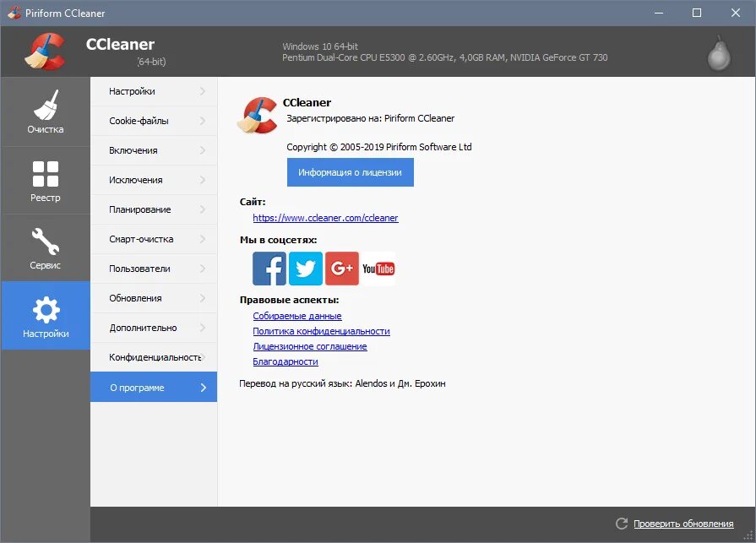This screenshot has width=756, height=543.
Task: Click the Зарегистрировано на text line
Action: click(370, 118)
